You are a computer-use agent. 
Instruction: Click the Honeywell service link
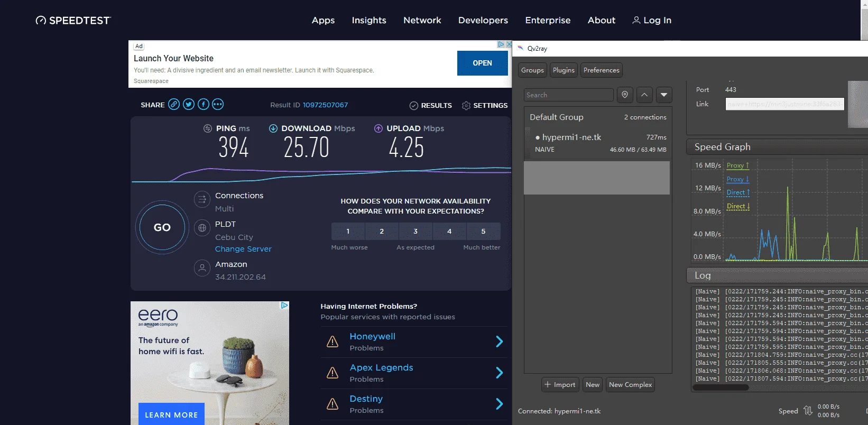point(372,336)
